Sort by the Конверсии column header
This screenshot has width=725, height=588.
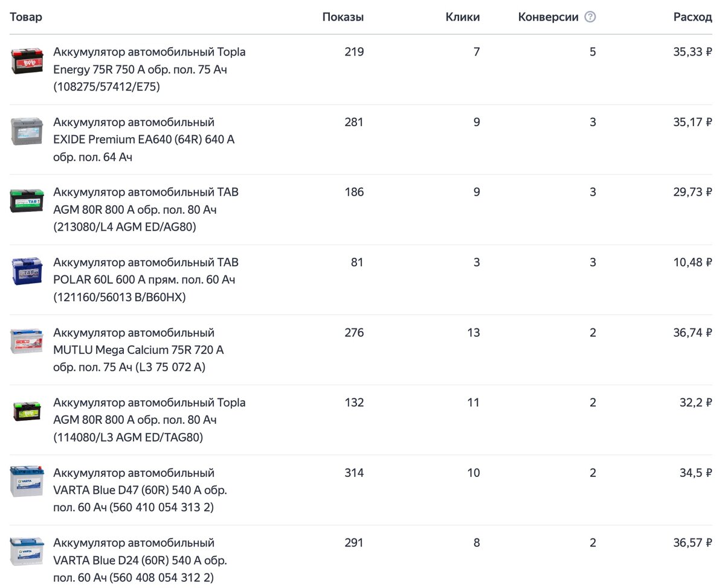[549, 17]
